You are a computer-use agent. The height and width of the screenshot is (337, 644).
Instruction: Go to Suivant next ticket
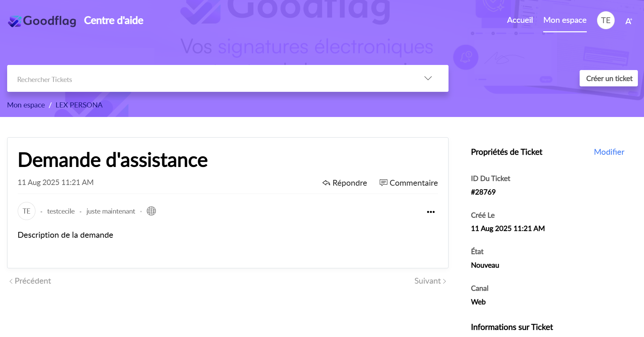pyautogui.click(x=430, y=281)
